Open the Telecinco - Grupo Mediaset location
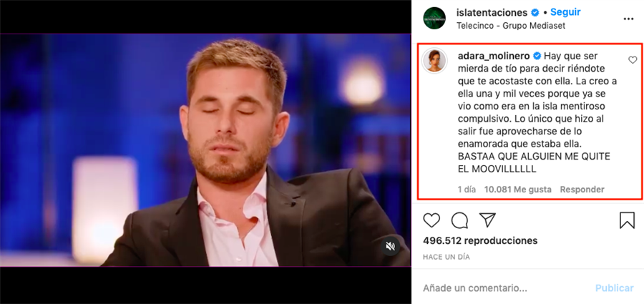 511,26
